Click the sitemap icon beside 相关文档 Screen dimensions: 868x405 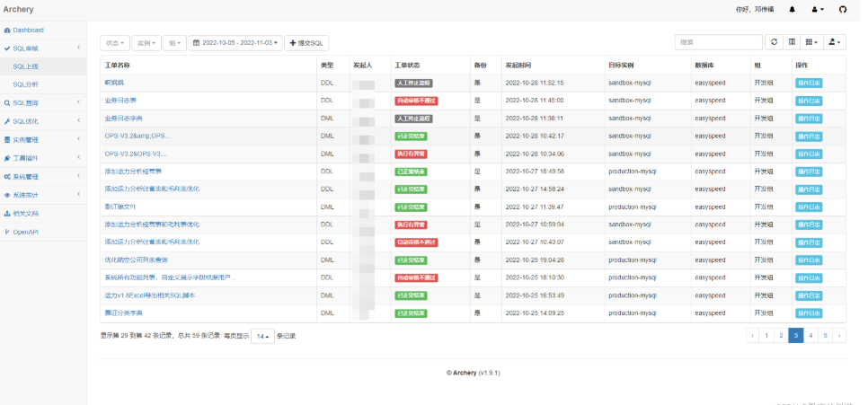pos(7,214)
